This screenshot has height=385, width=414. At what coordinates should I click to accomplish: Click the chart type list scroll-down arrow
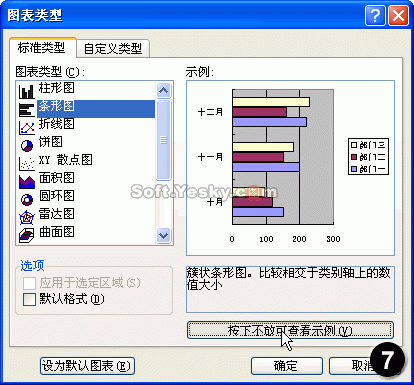coord(163,236)
